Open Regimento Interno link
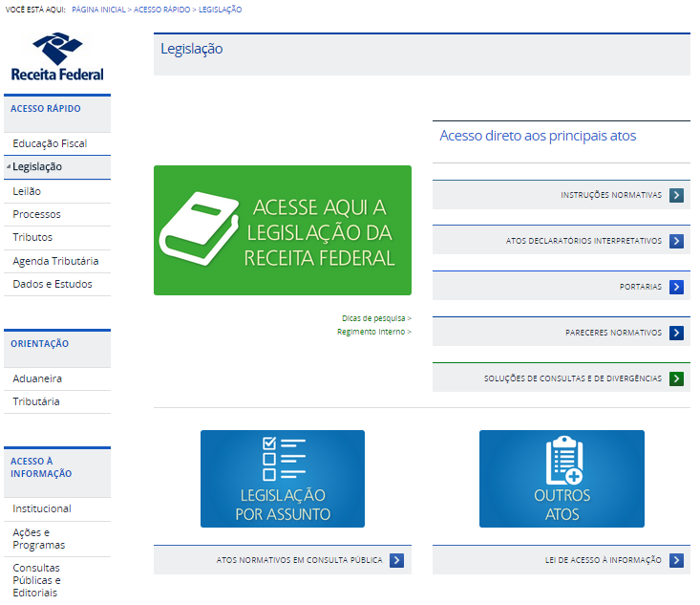Image resolution: width=700 pixels, height=605 pixels. 374,332
